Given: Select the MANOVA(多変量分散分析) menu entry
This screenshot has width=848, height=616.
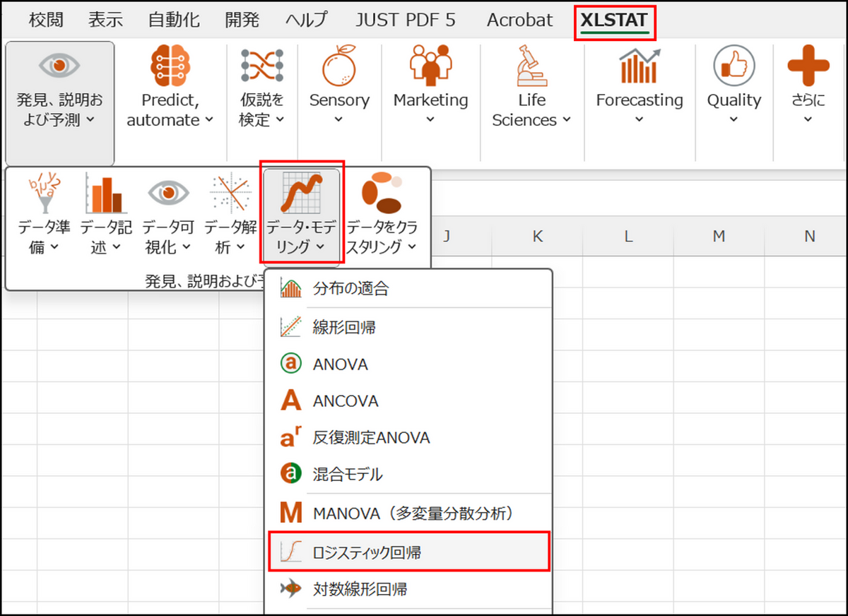Looking at the screenshot, I should click(413, 514).
